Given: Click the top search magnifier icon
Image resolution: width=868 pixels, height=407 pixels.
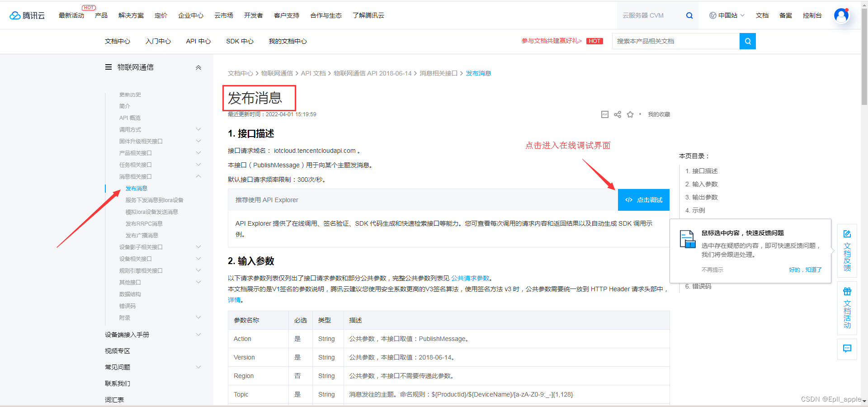Looking at the screenshot, I should click(689, 15).
